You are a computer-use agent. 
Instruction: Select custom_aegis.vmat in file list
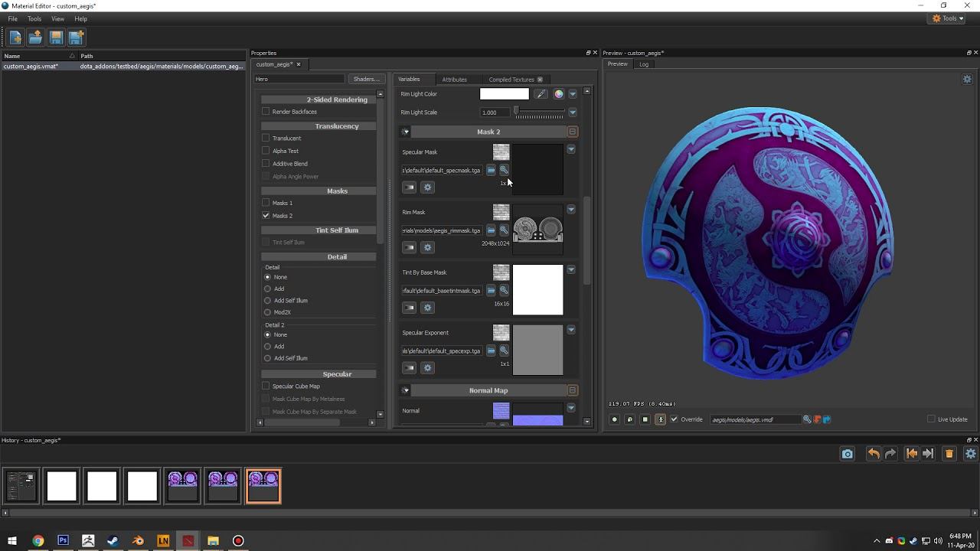[x=122, y=67]
